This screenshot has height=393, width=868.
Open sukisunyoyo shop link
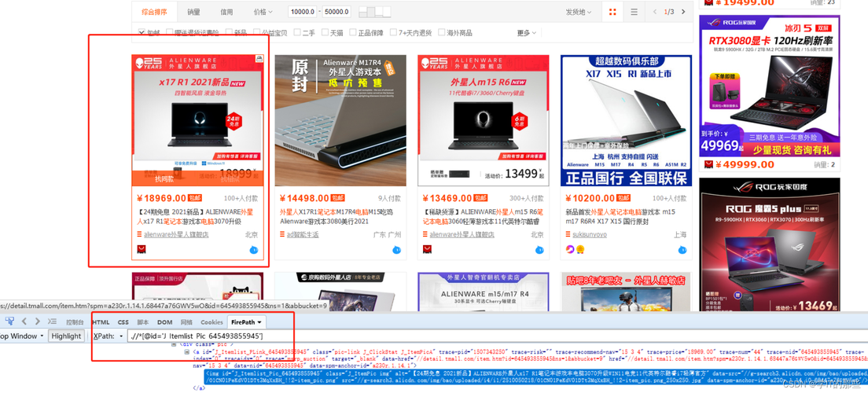point(590,235)
